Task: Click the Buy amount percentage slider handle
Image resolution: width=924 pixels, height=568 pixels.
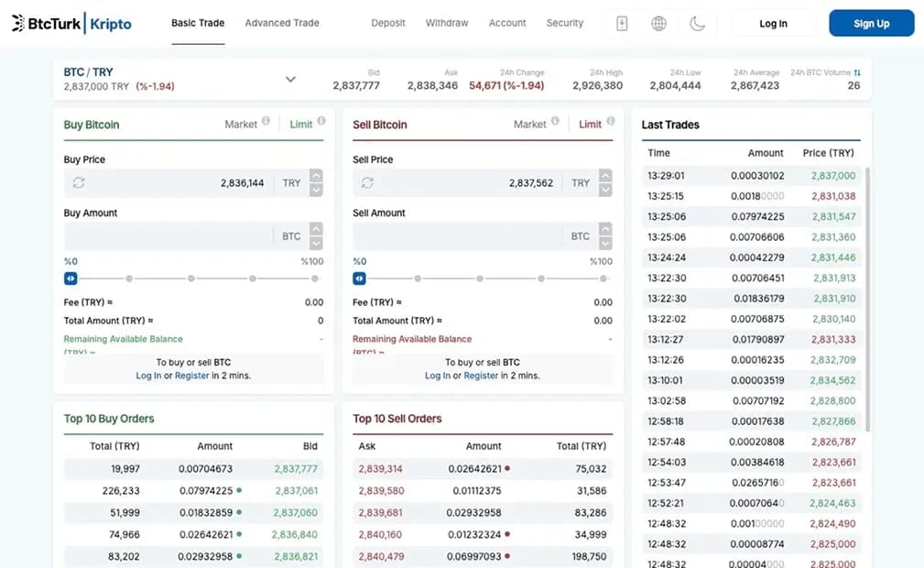Action: coord(71,279)
